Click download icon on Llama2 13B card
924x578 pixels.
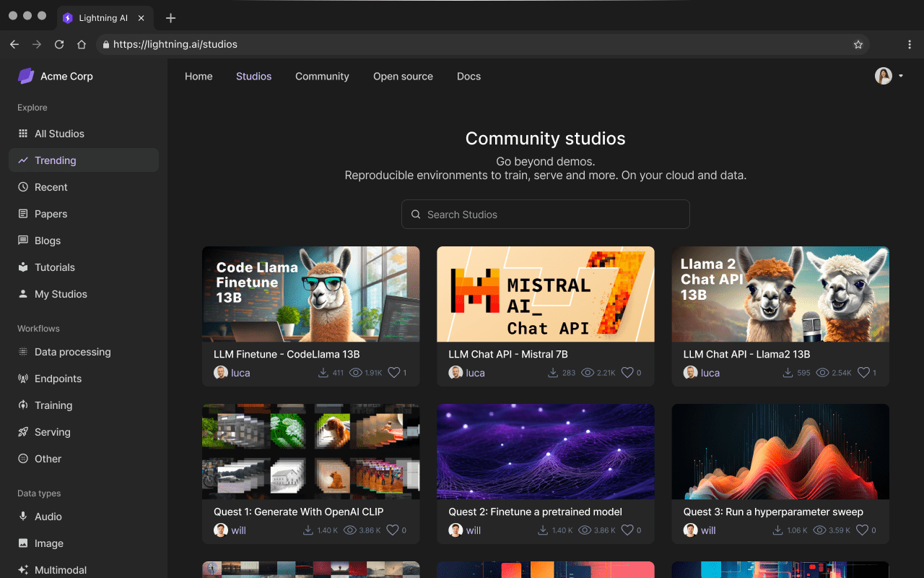(x=788, y=373)
